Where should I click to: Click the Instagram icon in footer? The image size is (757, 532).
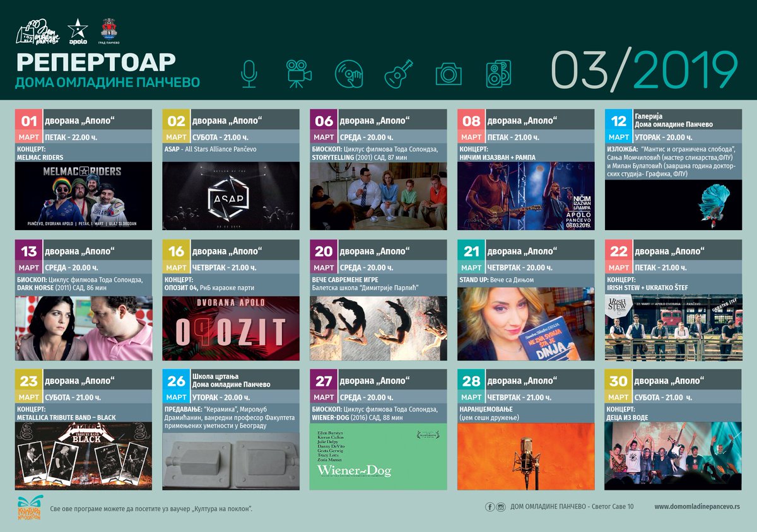501,507
